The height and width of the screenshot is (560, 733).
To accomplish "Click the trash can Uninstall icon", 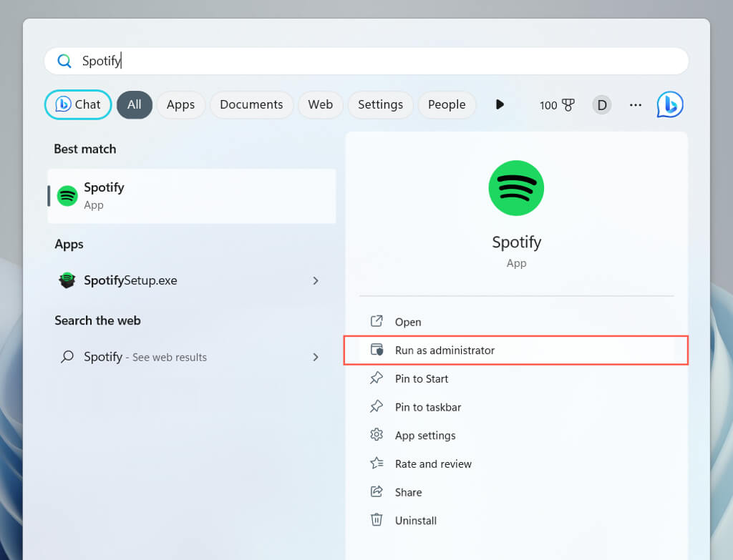I will pos(377,520).
